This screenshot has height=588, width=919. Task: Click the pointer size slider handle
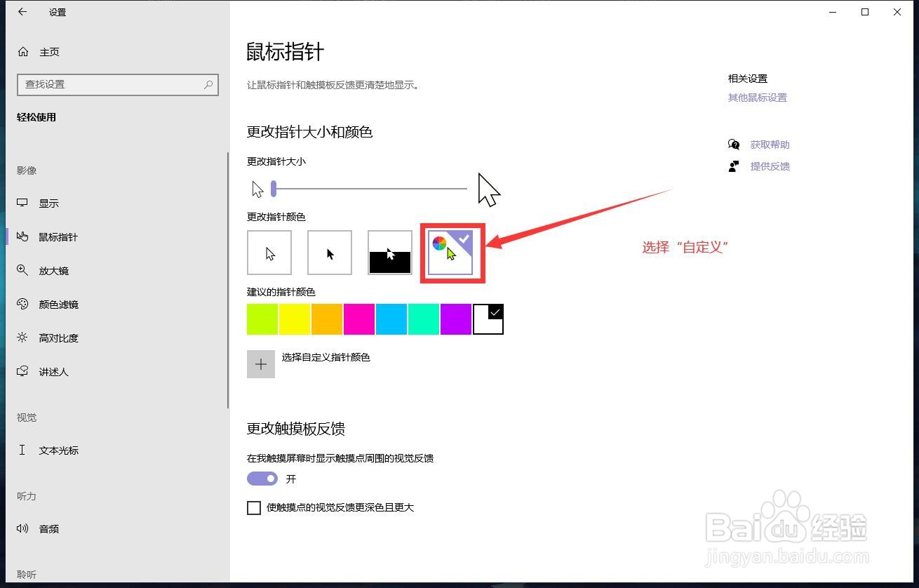tap(274, 188)
